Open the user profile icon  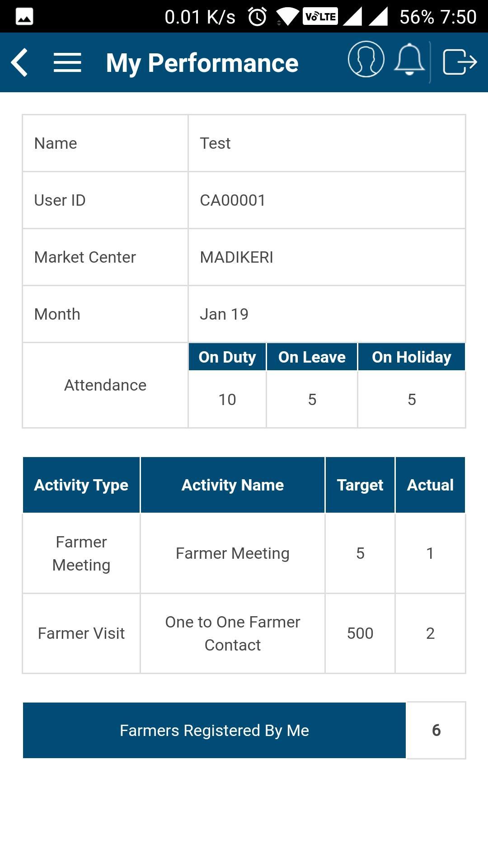[366, 60]
